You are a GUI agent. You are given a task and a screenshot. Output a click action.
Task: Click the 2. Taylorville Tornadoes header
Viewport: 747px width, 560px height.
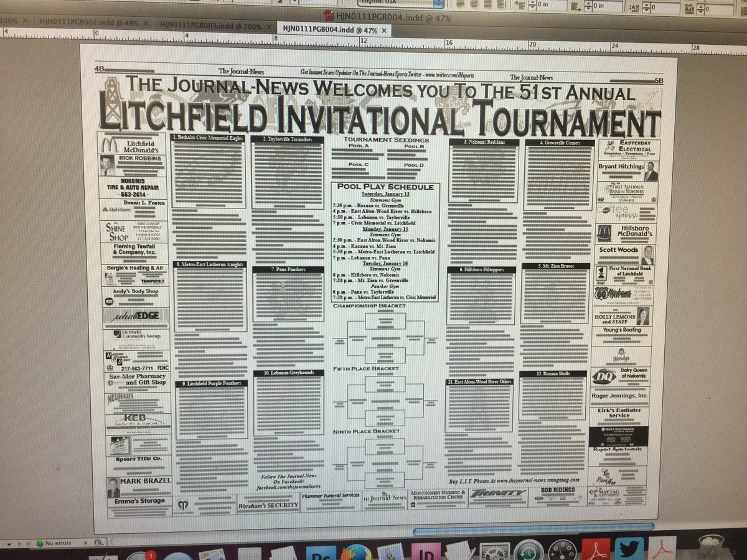pyautogui.click(x=287, y=140)
